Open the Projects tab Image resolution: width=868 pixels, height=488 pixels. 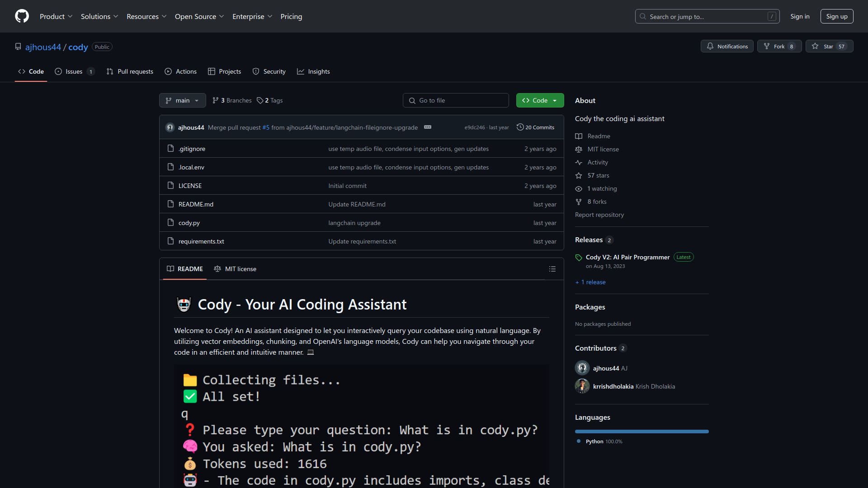224,71
